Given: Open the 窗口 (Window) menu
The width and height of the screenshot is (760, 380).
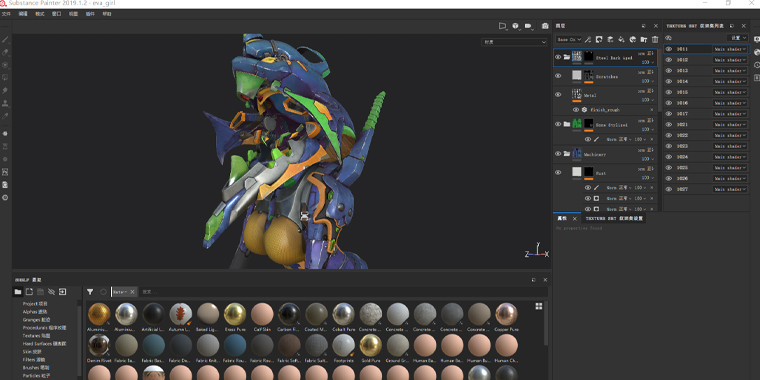Looking at the screenshot, I should click(x=56, y=14).
